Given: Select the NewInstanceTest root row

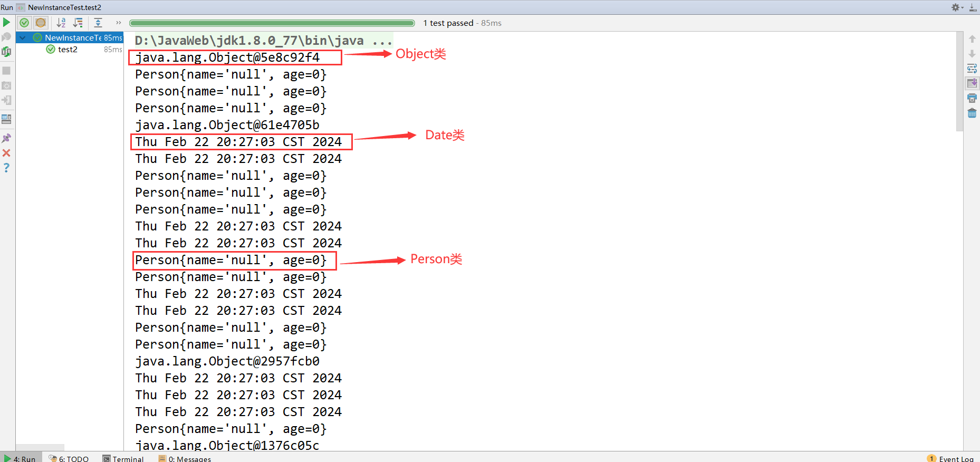Looking at the screenshot, I should pyautogui.click(x=70, y=37).
